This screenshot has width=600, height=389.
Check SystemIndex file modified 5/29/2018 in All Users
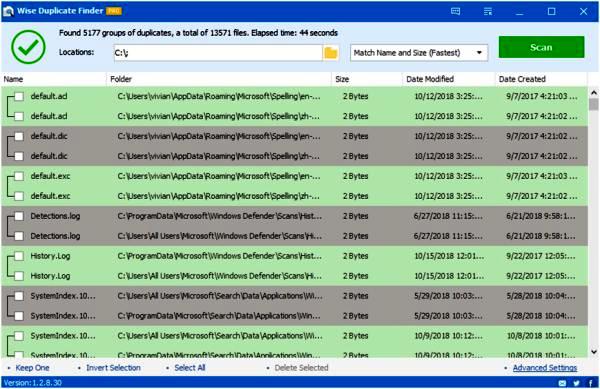[x=19, y=296]
